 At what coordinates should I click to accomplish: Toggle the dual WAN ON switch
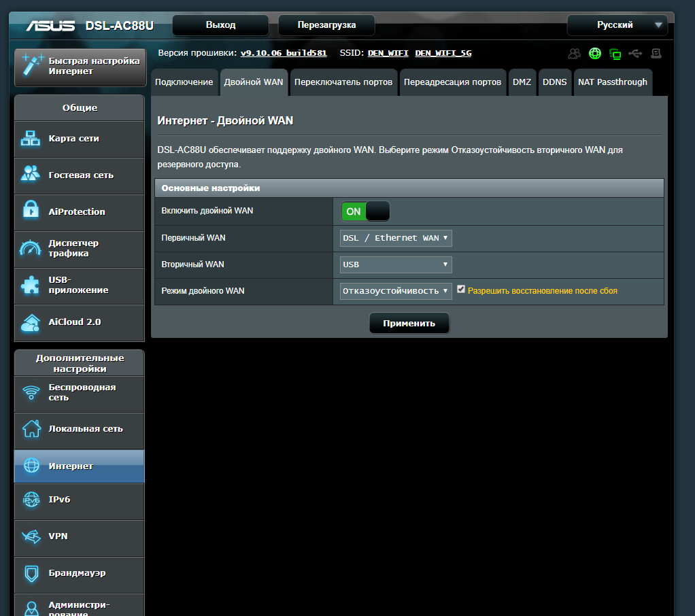[x=365, y=211]
